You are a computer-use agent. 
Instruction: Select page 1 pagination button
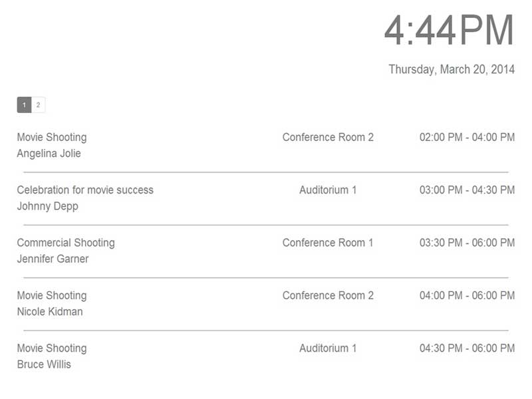pyautogui.click(x=24, y=105)
